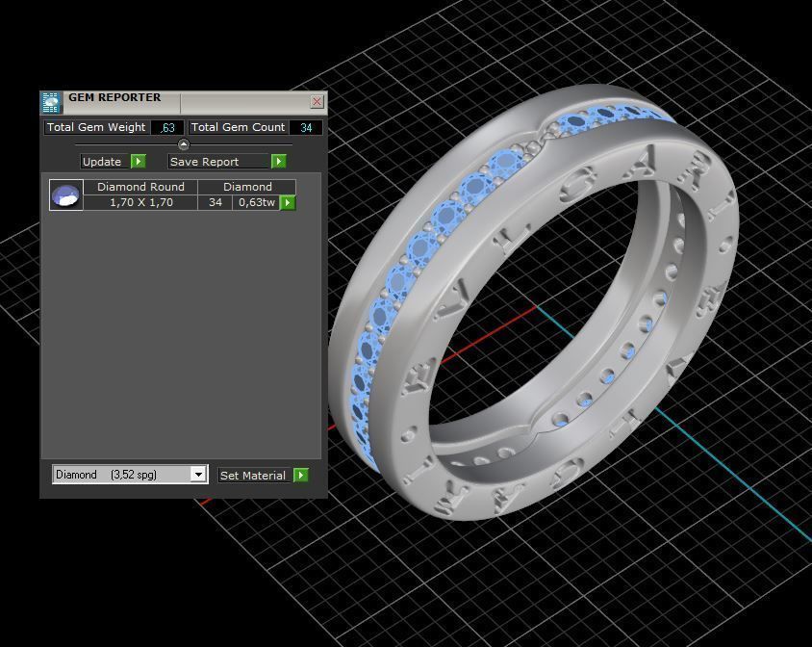Click the Gem Reporter panel icon
Screen dimensions: 812x647
tap(51, 103)
